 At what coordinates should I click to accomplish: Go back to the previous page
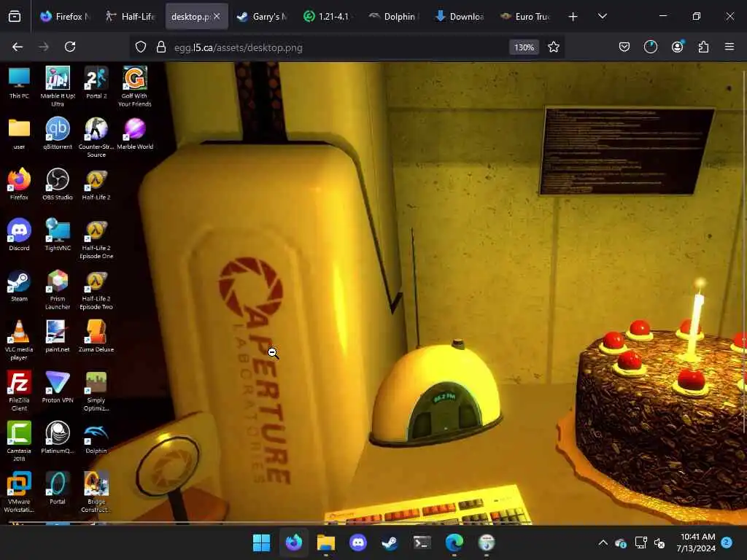tap(18, 47)
